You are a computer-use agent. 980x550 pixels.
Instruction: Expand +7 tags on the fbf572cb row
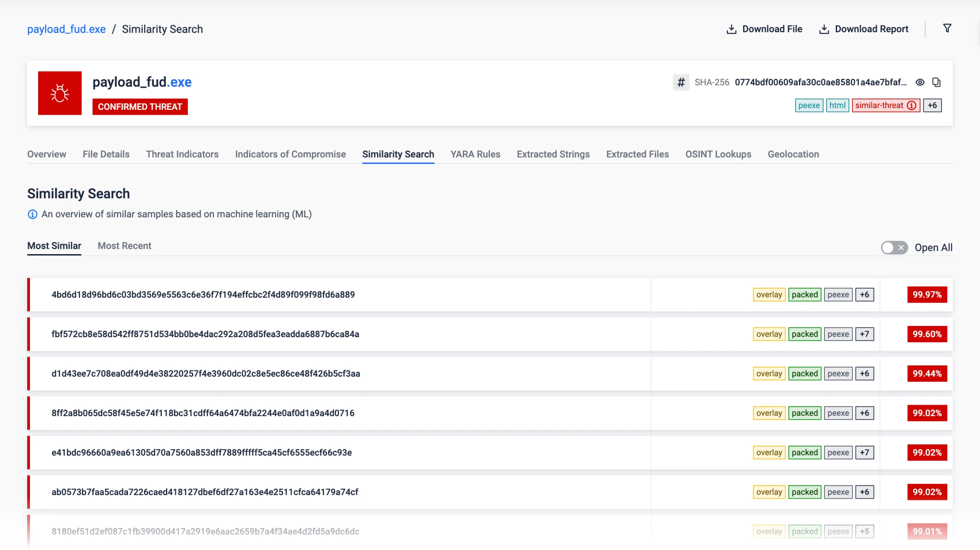tap(864, 334)
